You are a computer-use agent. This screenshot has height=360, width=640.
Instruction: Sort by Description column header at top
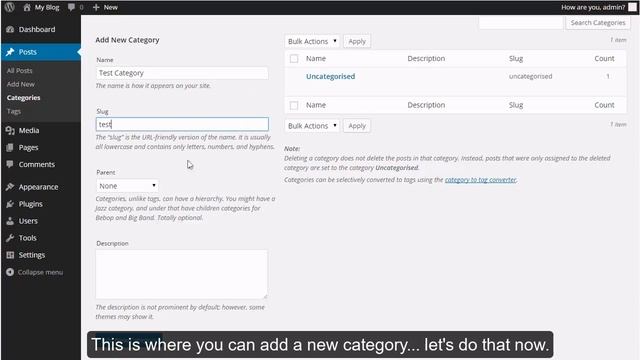(426, 58)
